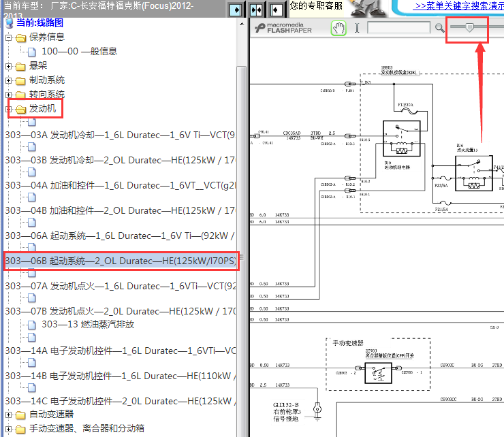This screenshot has height=437, width=504.
Task: Open 303—13 燃油蒸汽排放 document
Action: (88, 325)
